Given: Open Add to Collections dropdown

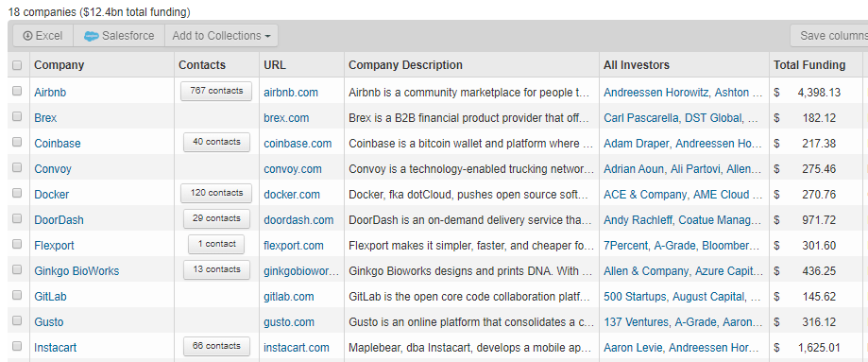Looking at the screenshot, I should coord(221,36).
